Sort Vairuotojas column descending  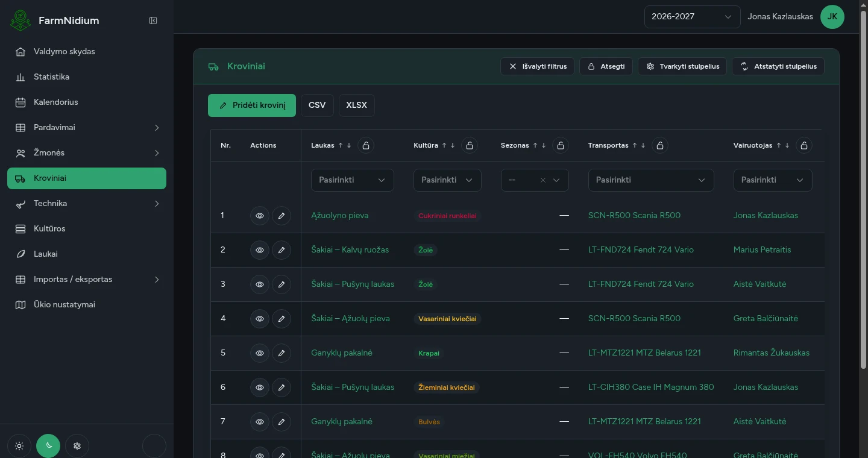787,145
